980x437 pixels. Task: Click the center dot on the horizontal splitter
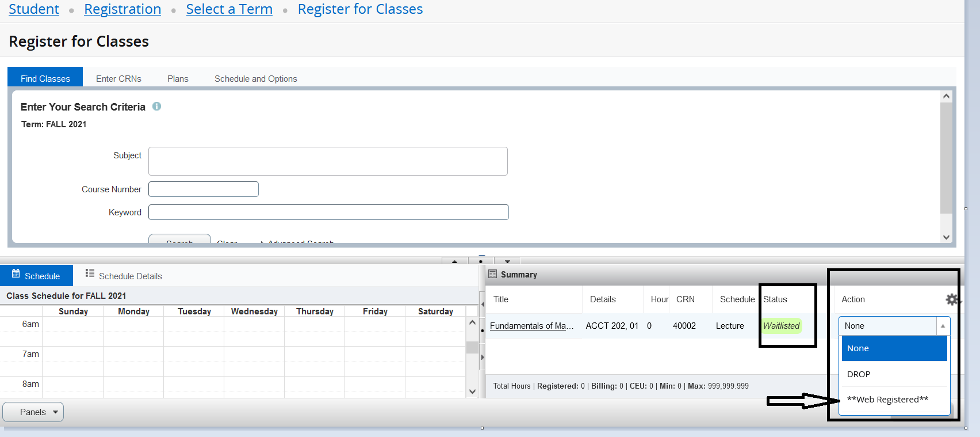click(481, 261)
